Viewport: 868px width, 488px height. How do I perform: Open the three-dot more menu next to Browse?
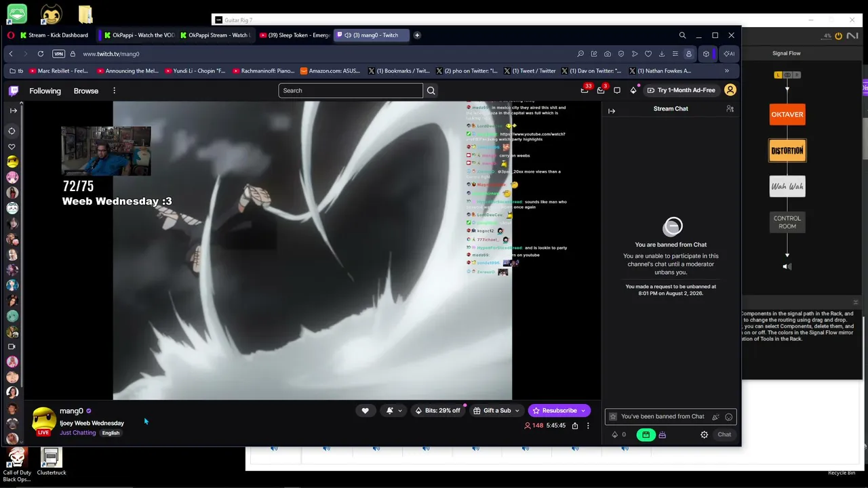pyautogui.click(x=114, y=91)
